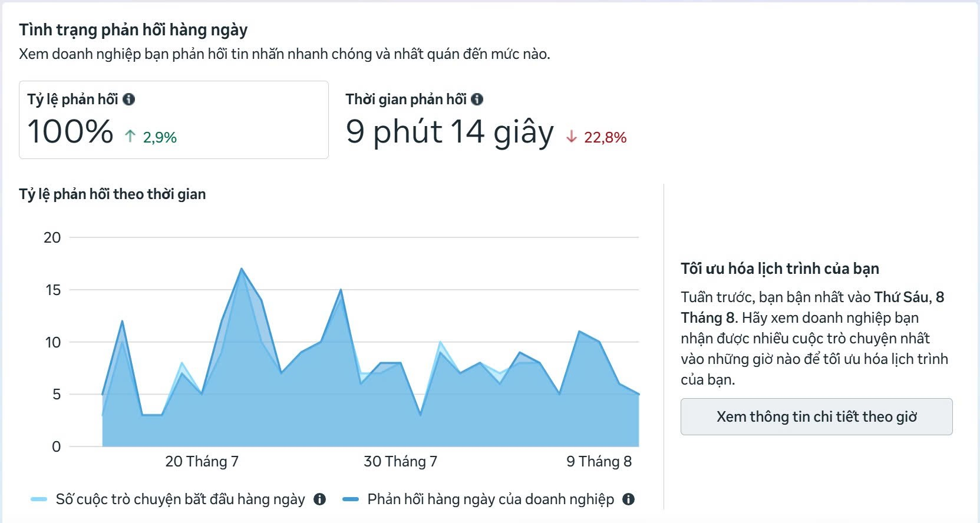The width and height of the screenshot is (980, 523).
Task: Click the red down arrow beside 22,8%
Action: pos(571,137)
